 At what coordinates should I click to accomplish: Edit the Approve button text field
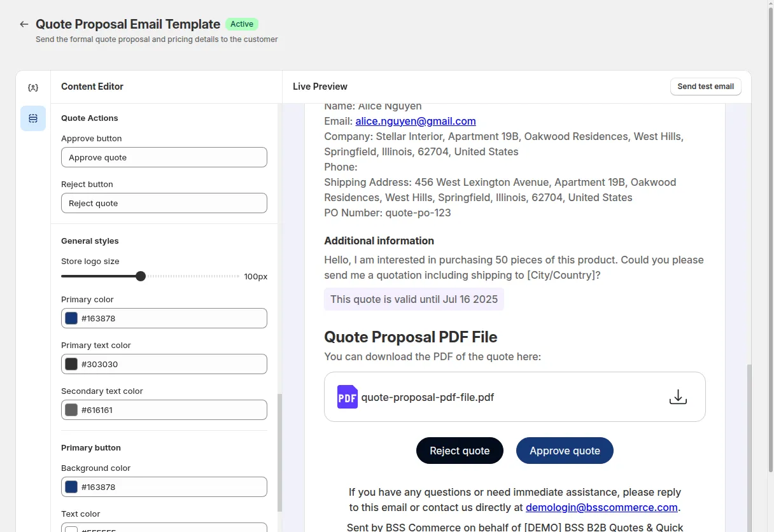click(164, 157)
